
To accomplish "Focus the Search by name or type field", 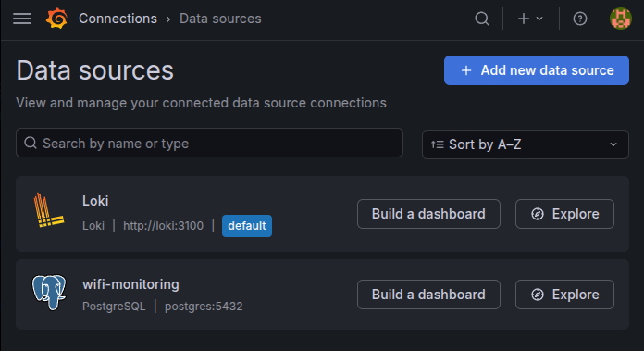I will (209, 143).
